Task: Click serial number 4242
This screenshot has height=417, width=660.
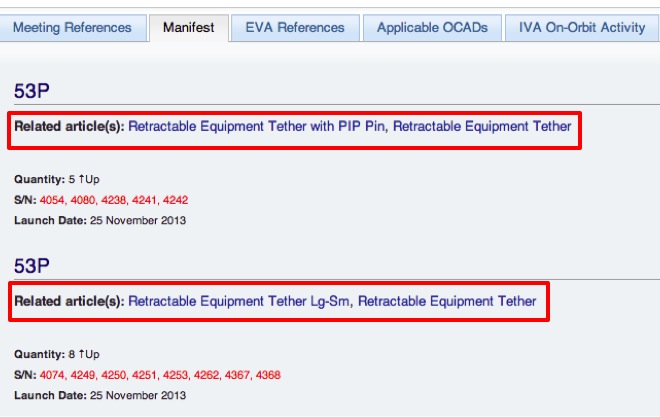Action: click(x=175, y=200)
